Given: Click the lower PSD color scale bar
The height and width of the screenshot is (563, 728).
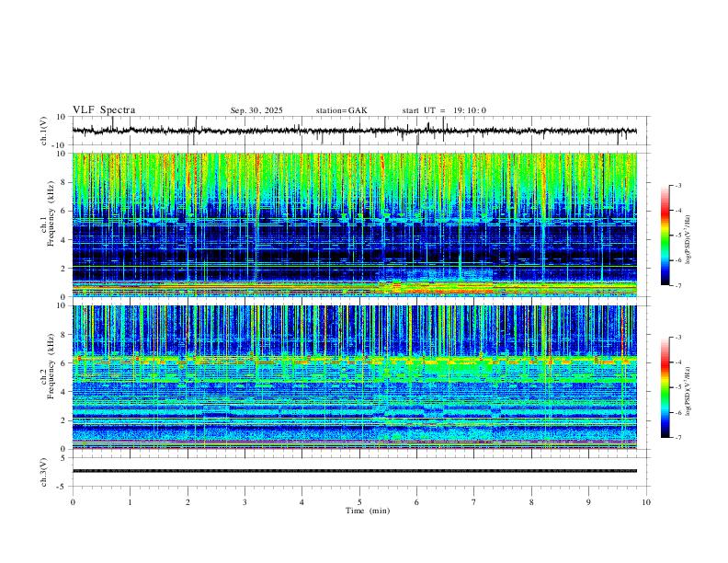Looking at the screenshot, I should tap(665, 387).
